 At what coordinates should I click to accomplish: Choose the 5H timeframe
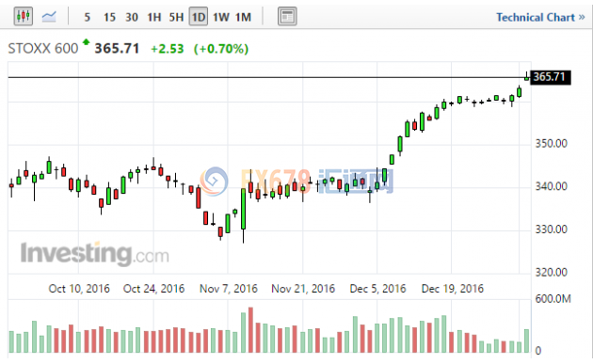[x=176, y=17]
